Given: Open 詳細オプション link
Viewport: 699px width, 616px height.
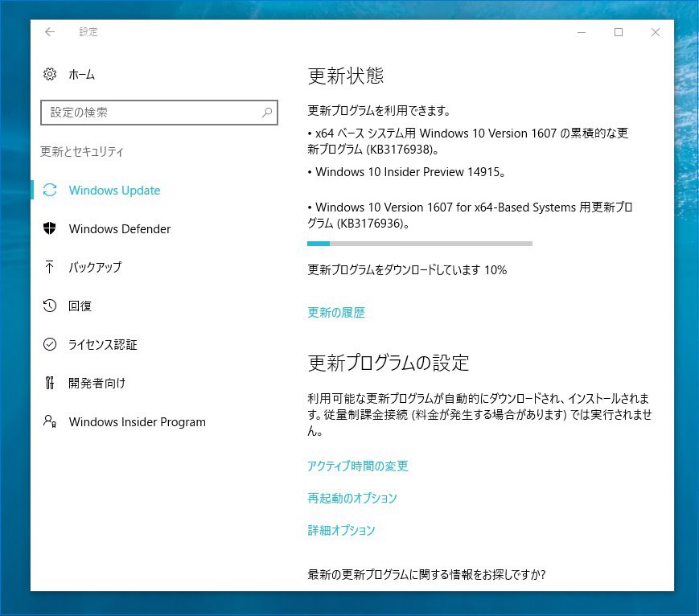Looking at the screenshot, I should coord(341,531).
